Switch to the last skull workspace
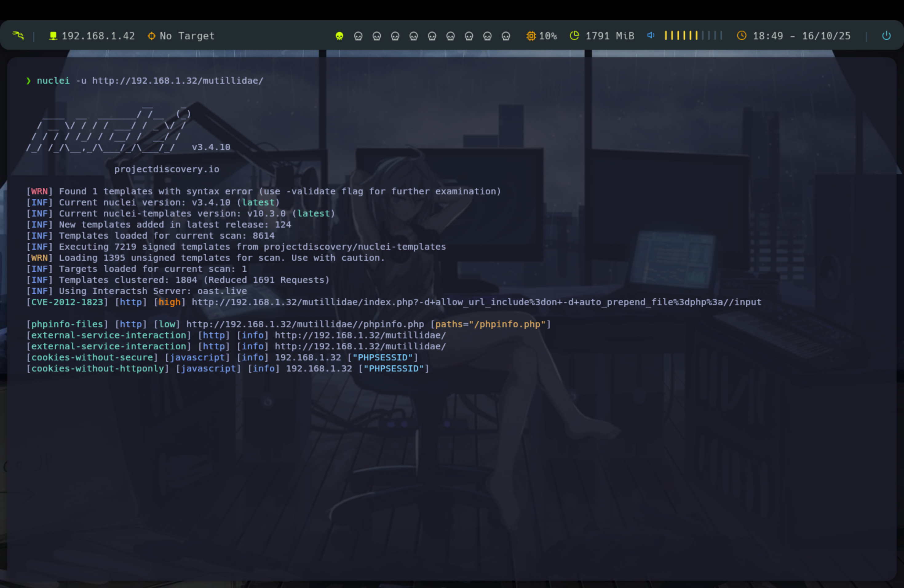Screen dimensions: 904x588 [x=506, y=36]
